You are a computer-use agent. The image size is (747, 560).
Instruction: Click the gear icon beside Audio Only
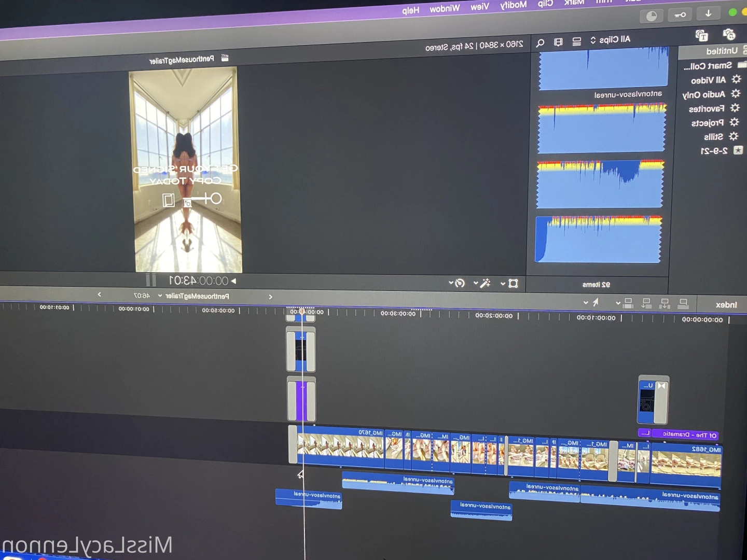tap(735, 94)
